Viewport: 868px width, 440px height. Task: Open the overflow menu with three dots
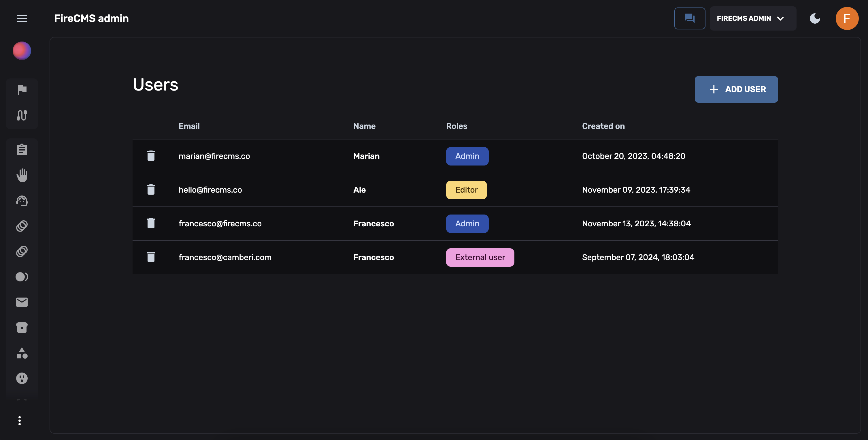coord(20,420)
